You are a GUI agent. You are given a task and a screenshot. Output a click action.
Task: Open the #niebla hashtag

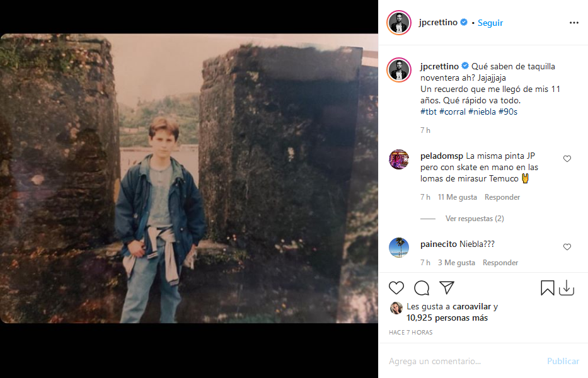point(482,112)
